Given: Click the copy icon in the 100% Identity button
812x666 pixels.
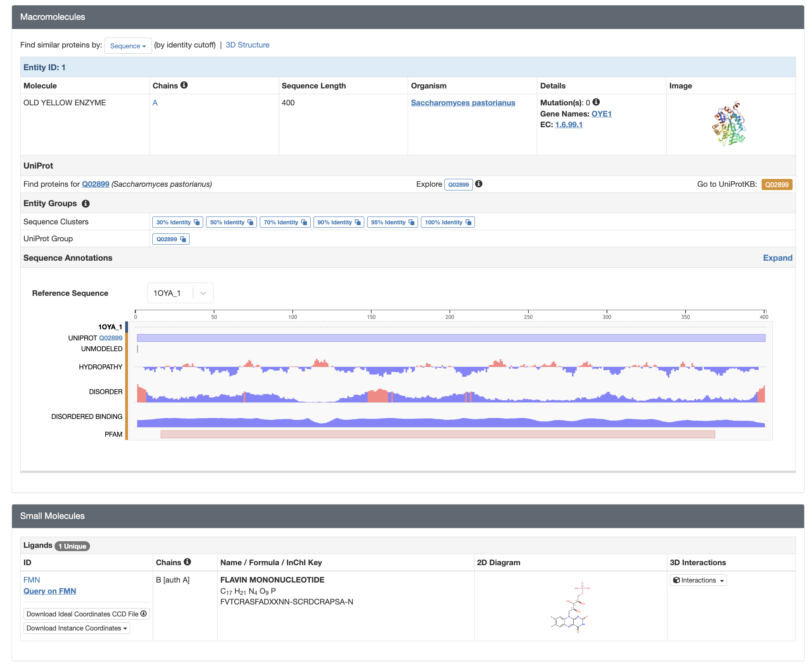Looking at the screenshot, I should click(468, 222).
